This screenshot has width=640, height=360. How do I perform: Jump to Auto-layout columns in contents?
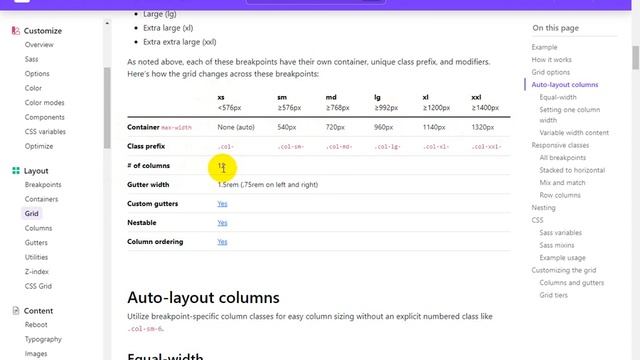pos(565,85)
